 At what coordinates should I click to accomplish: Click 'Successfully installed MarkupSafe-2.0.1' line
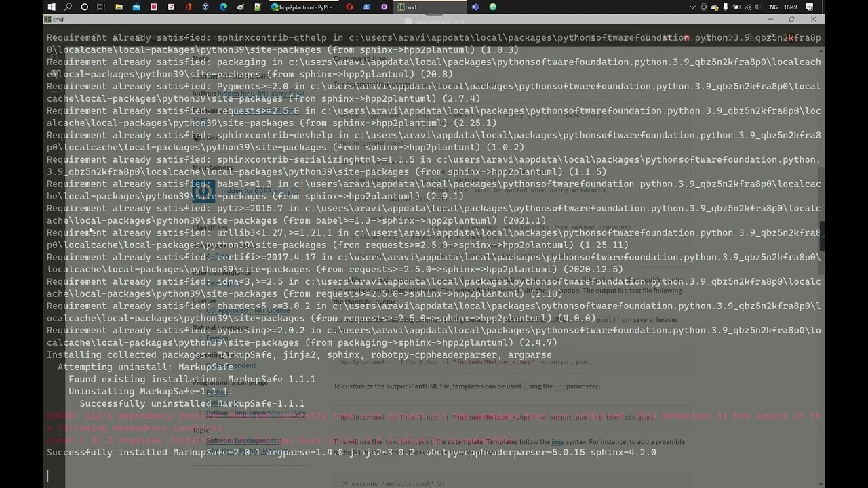(x=351, y=452)
